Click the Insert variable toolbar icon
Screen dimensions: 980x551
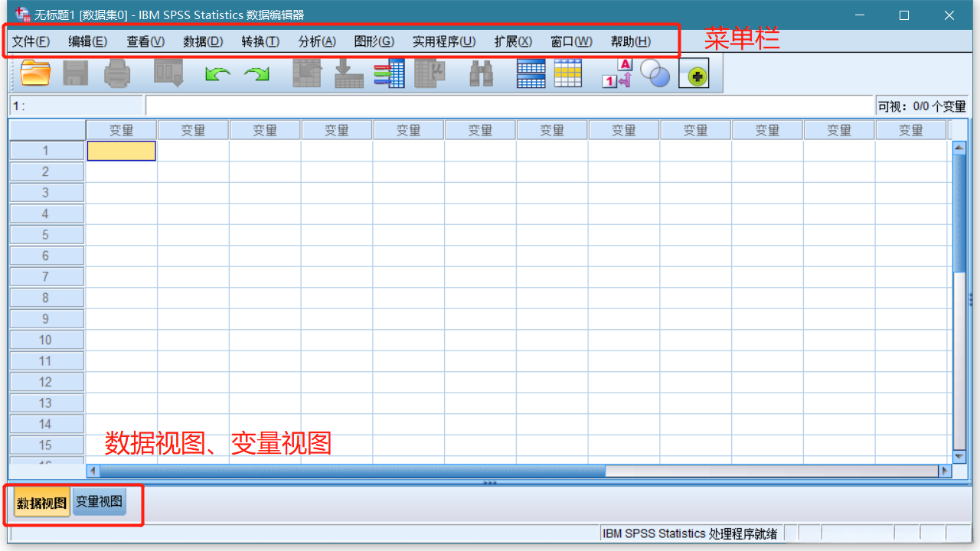[390, 72]
